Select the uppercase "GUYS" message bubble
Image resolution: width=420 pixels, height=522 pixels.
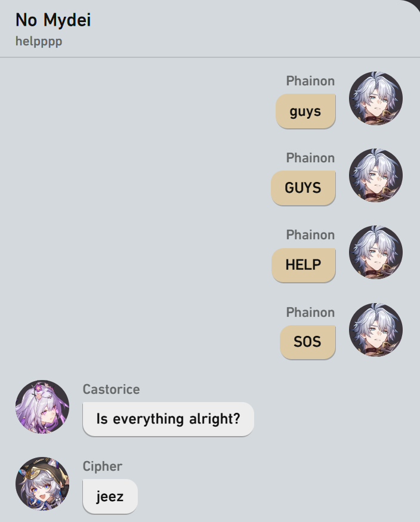[x=303, y=188]
